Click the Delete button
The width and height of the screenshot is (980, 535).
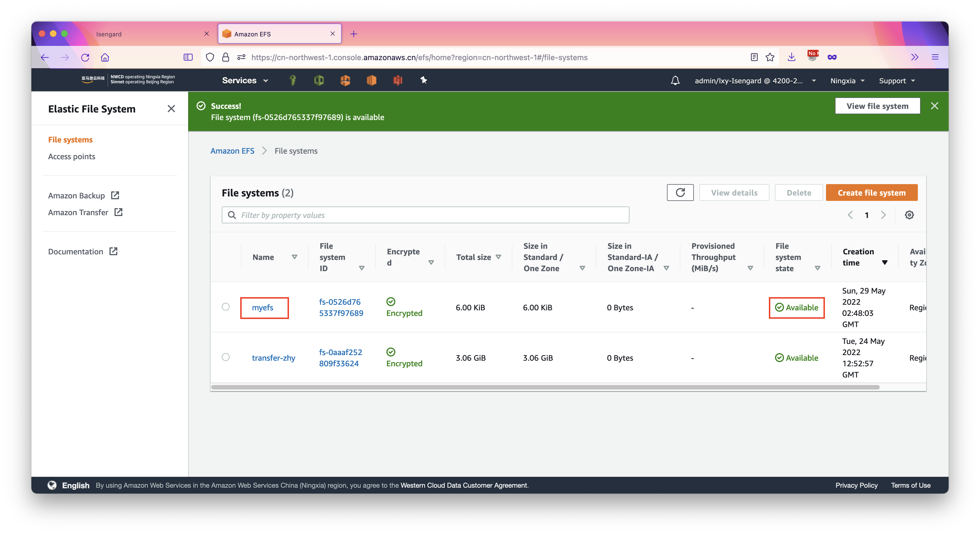(x=799, y=193)
